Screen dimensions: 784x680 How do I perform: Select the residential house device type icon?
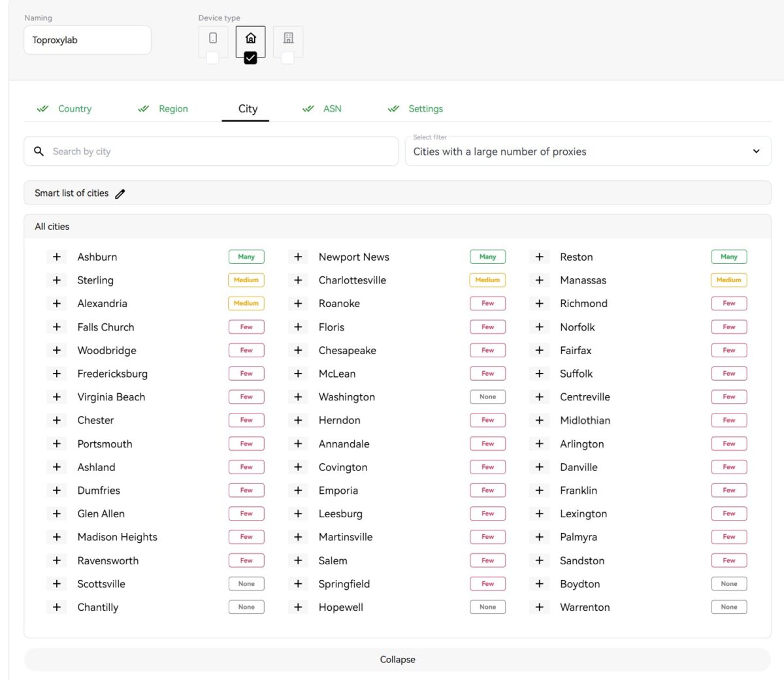(251, 39)
